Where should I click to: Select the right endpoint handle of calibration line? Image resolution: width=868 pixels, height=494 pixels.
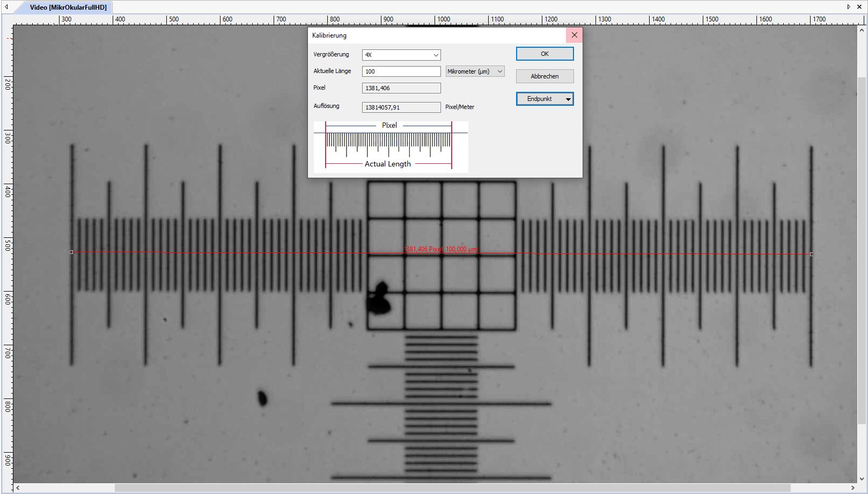[811, 254]
